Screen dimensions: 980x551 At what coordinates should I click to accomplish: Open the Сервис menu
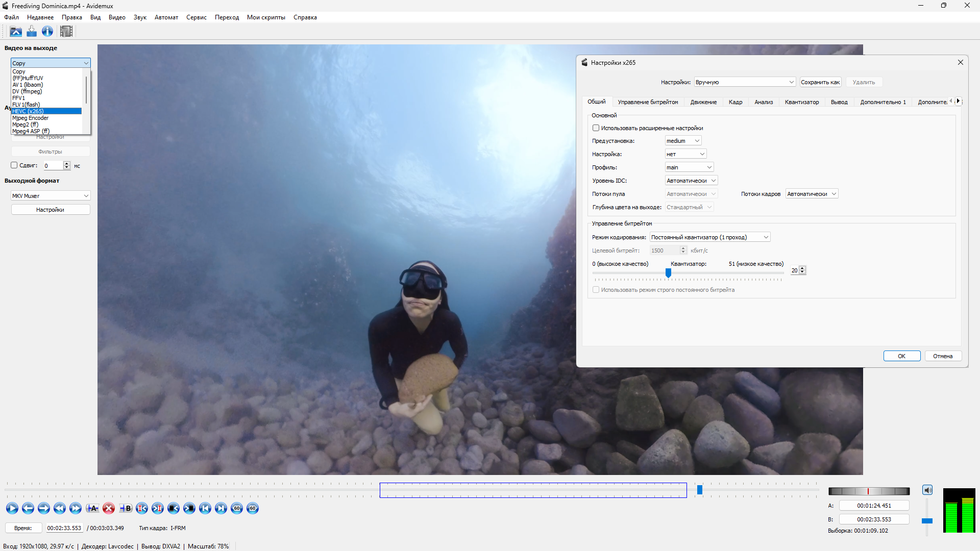tap(197, 17)
